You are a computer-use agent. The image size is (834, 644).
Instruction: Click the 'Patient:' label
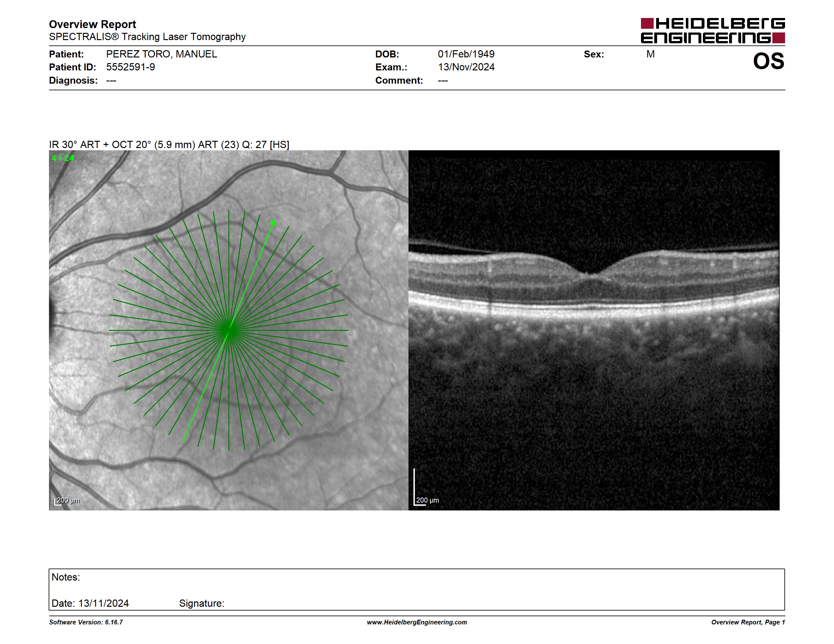coord(66,54)
